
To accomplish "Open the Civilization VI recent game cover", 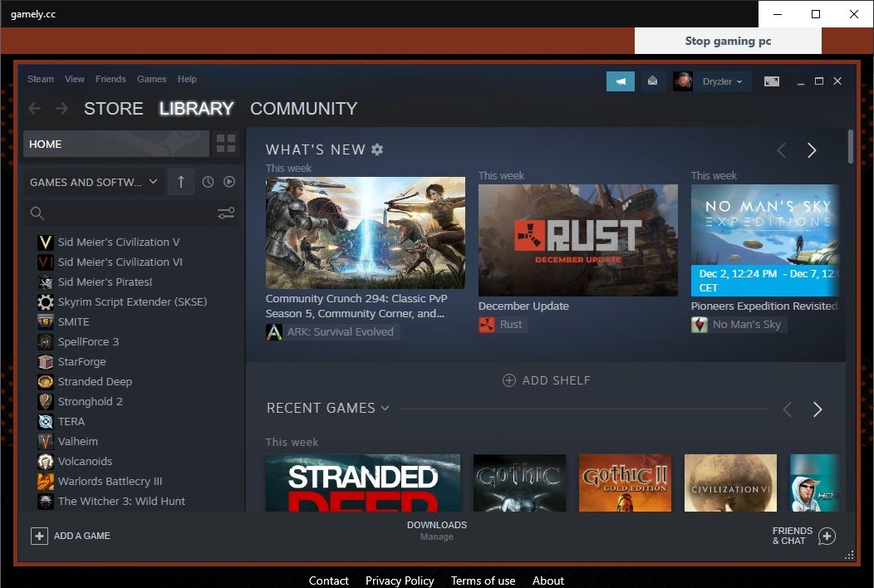I will coord(730,483).
